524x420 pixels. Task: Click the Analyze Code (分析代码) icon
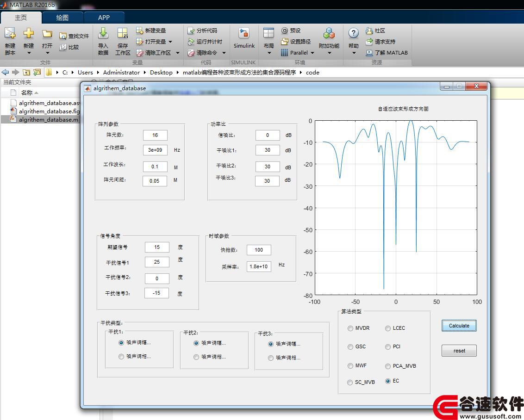coord(191,31)
